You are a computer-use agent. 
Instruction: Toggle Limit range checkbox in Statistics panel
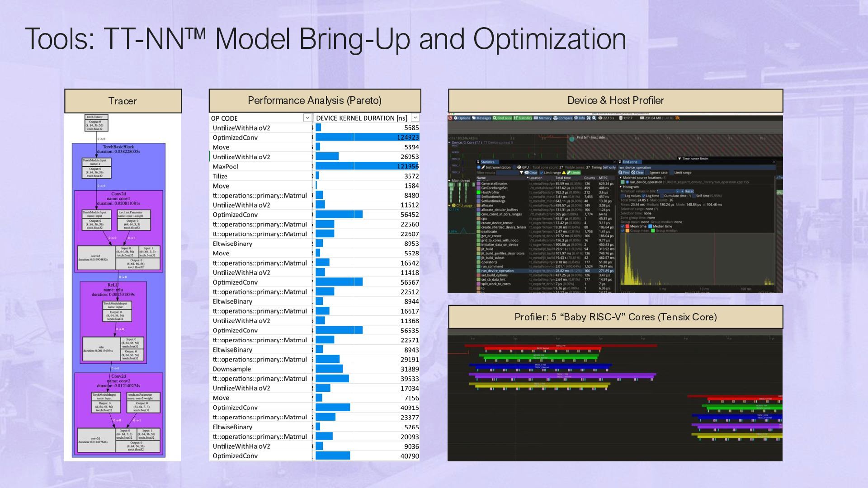point(541,173)
